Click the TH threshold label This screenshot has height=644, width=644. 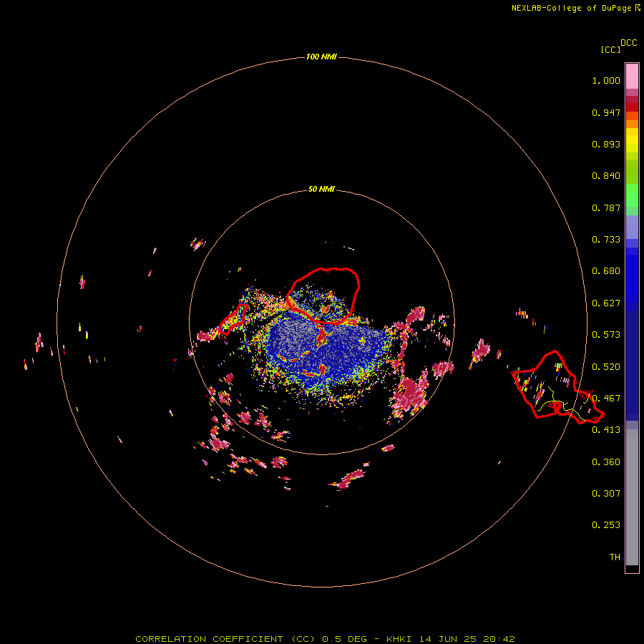pos(615,557)
